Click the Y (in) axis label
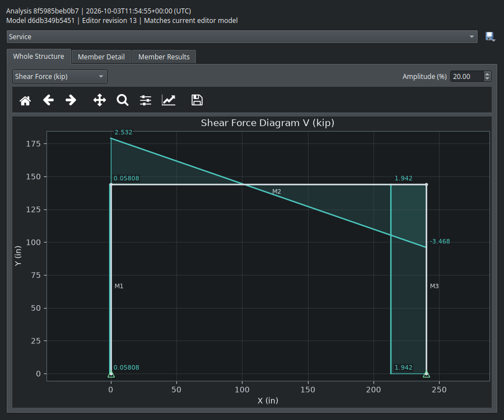This screenshot has width=504, height=420. pyautogui.click(x=18, y=256)
